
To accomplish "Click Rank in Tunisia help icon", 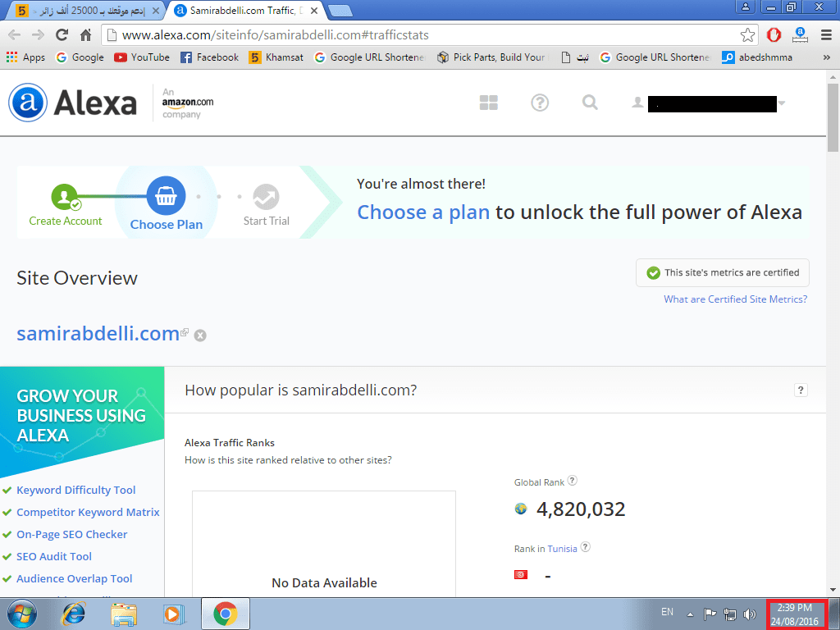I will point(586,547).
